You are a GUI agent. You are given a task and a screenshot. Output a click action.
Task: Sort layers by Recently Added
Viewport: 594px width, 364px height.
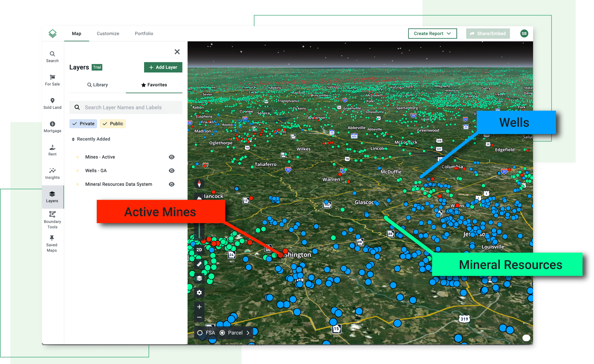tap(91, 139)
